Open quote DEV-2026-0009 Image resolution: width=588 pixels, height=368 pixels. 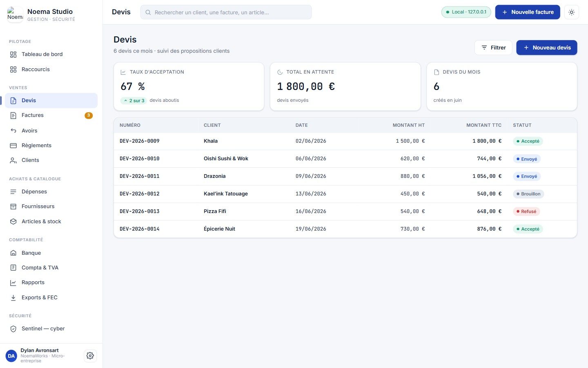click(140, 141)
